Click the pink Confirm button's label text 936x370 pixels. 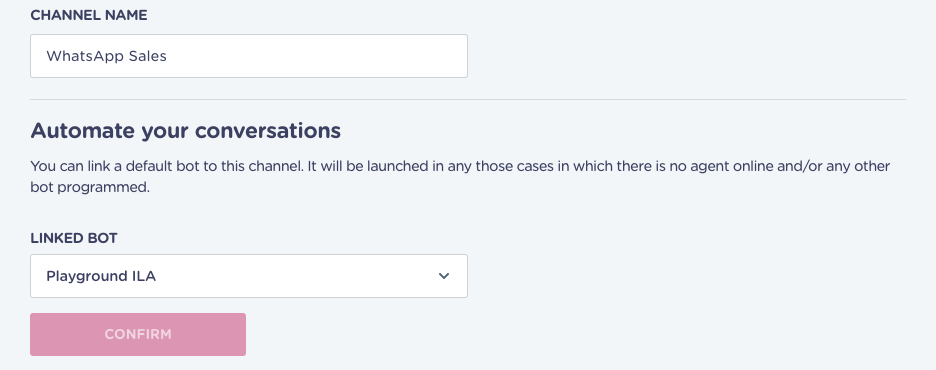click(x=138, y=334)
